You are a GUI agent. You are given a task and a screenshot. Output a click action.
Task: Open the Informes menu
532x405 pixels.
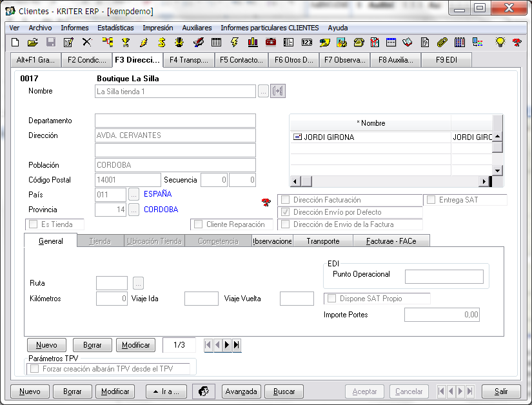click(x=75, y=28)
